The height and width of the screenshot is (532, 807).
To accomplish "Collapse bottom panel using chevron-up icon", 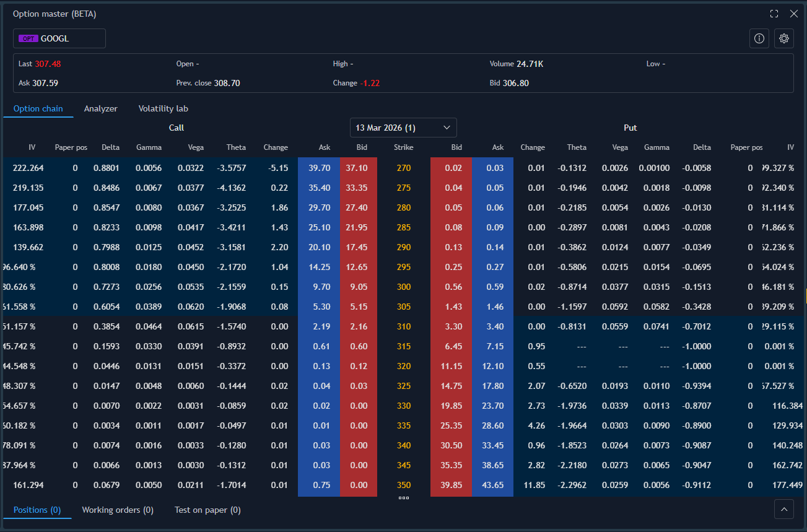I will [x=783, y=509].
